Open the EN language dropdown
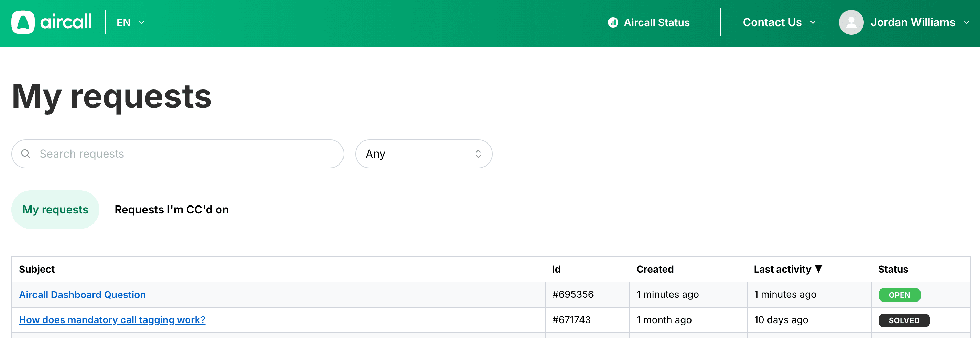This screenshot has height=338, width=980. click(x=130, y=22)
